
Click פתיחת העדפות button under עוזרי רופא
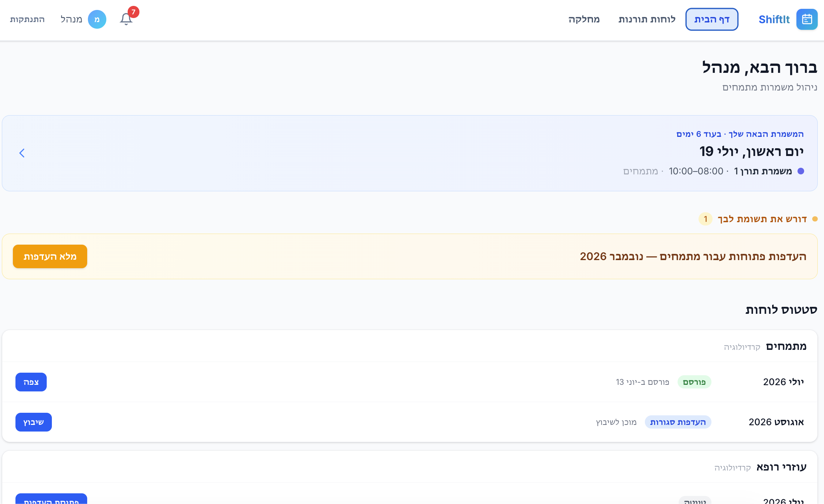[51, 499]
